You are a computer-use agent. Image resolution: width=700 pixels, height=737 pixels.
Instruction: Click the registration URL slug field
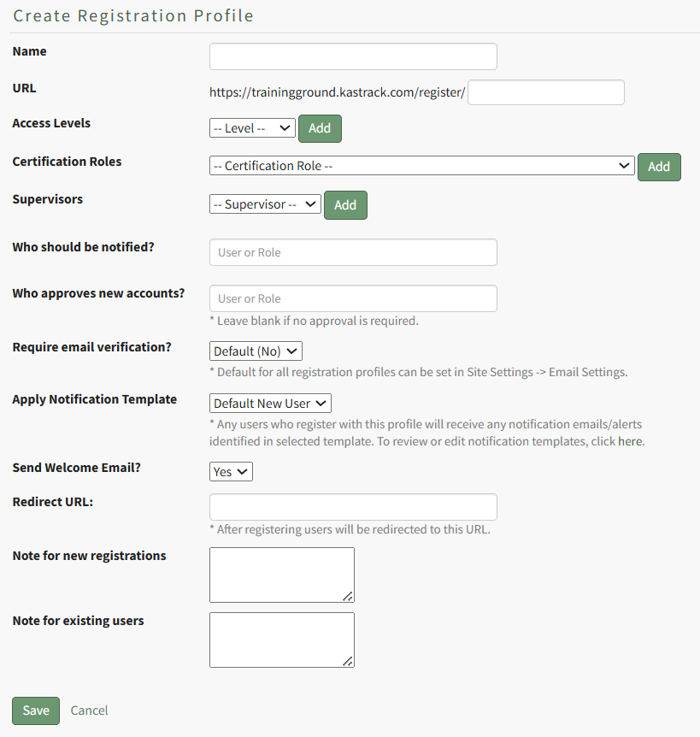545,92
